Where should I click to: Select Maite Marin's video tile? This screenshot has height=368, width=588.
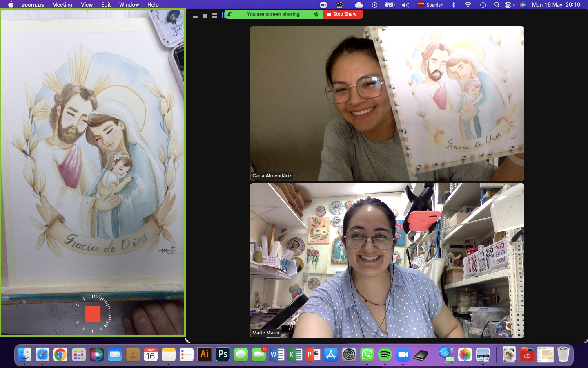387,260
